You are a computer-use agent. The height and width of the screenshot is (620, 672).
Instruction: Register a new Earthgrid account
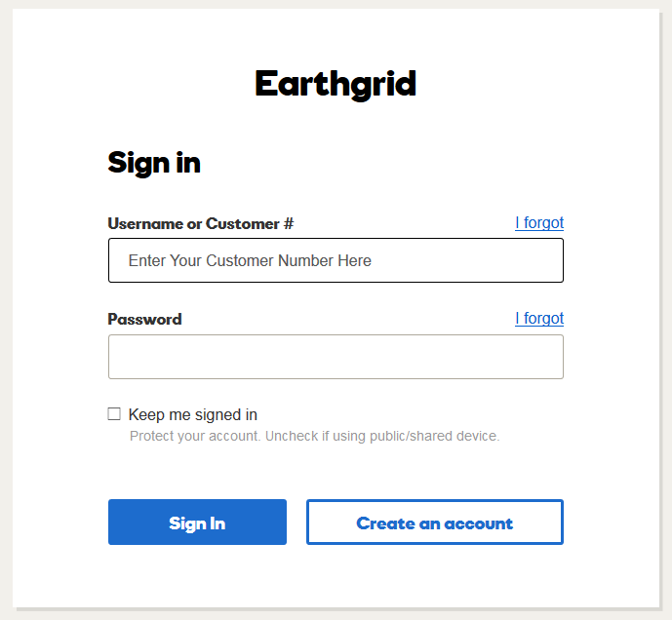tap(434, 523)
